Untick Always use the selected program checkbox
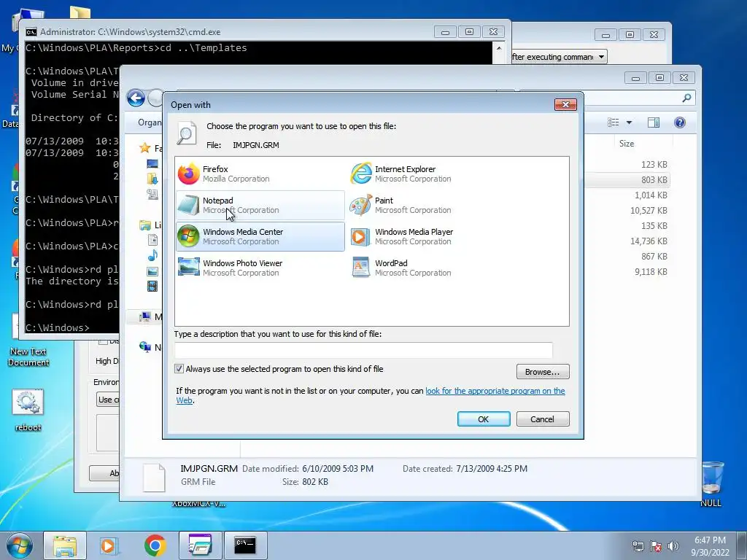This screenshot has width=747, height=560. click(179, 368)
